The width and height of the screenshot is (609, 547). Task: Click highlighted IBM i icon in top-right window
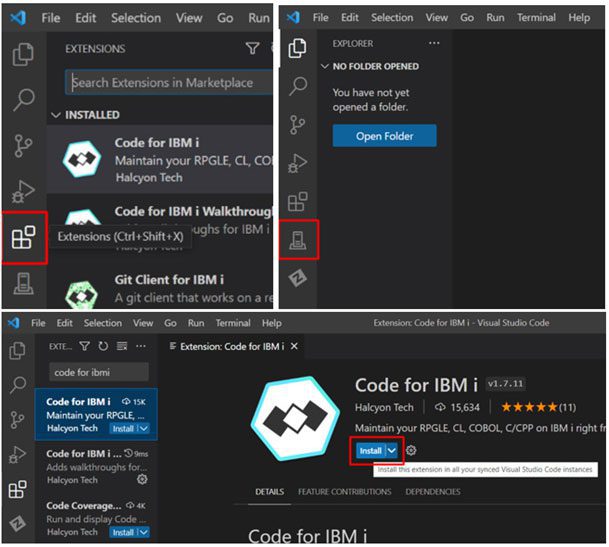pos(298,240)
